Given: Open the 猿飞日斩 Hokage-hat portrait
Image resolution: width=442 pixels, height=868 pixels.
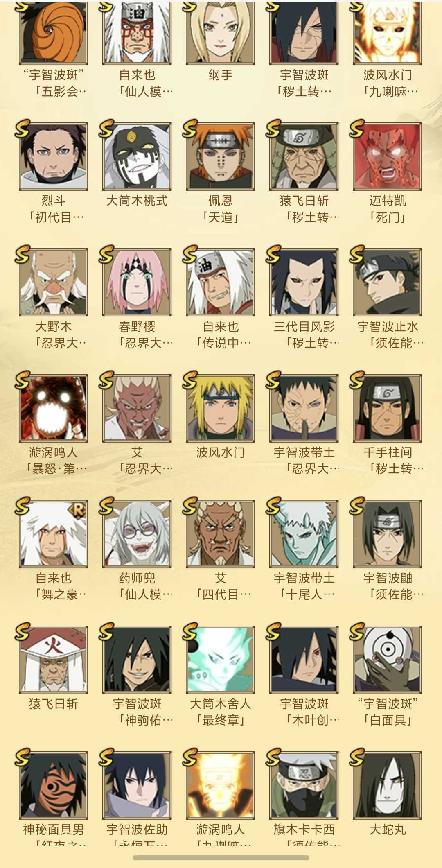Looking at the screenshot, I should pos(54,660).
